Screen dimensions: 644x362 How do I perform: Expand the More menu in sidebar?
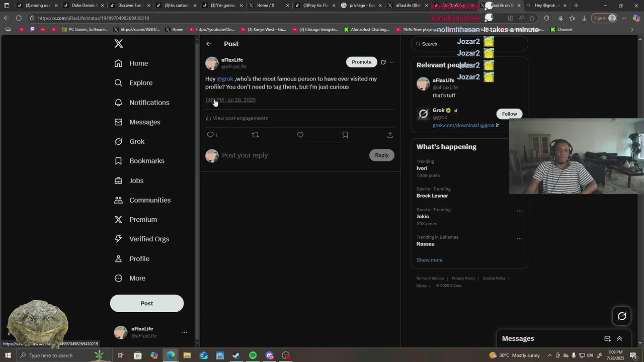coord(130,279)
